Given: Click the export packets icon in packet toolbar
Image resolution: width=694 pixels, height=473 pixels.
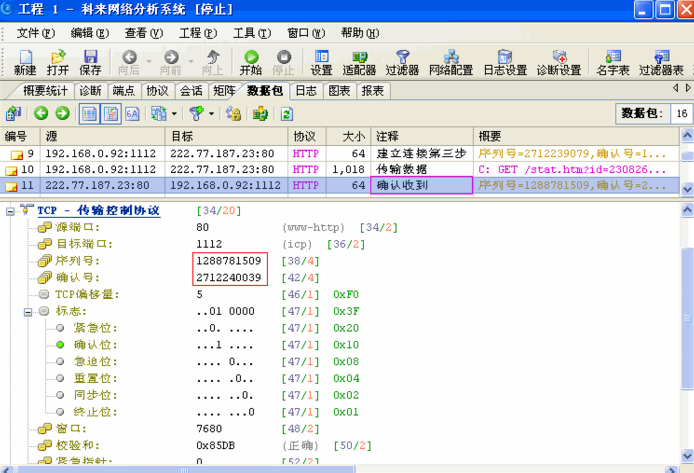Looking at the screenshot, I should point(13,114).
